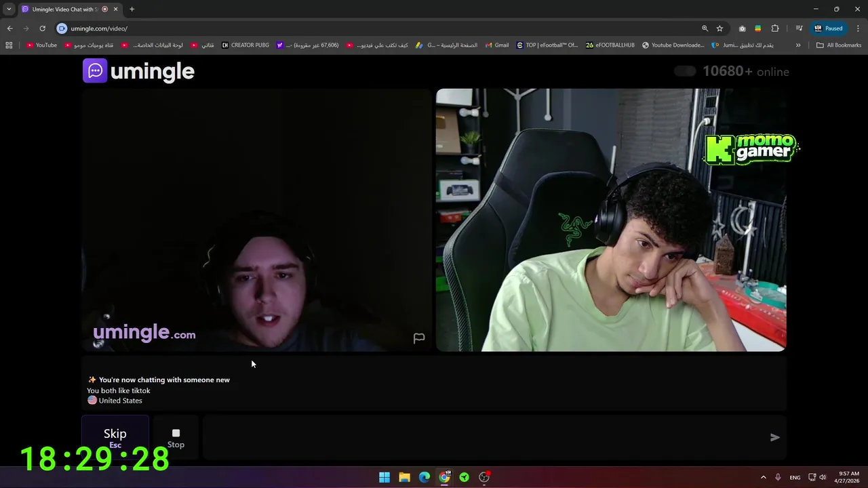868x488 pixels.
Task: Open Google Chrome from the taskbar
Action: (444, 477)
